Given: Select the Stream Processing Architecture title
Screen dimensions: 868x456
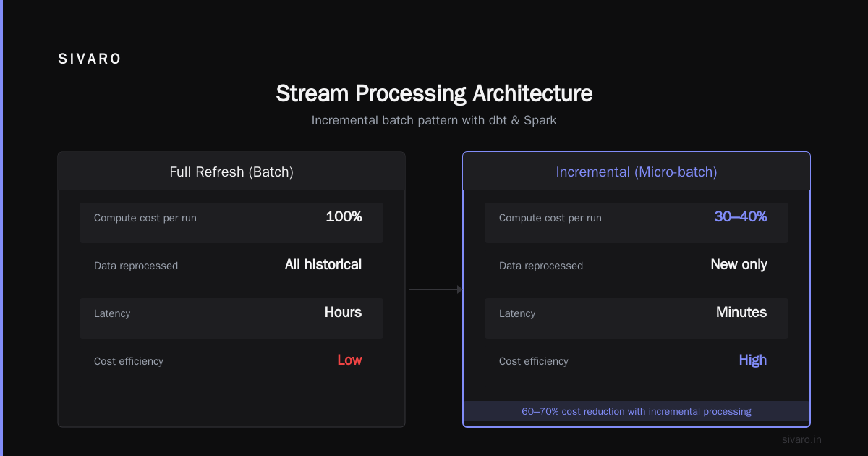Looking at the screenshot, I should click(x=434, y=93).
